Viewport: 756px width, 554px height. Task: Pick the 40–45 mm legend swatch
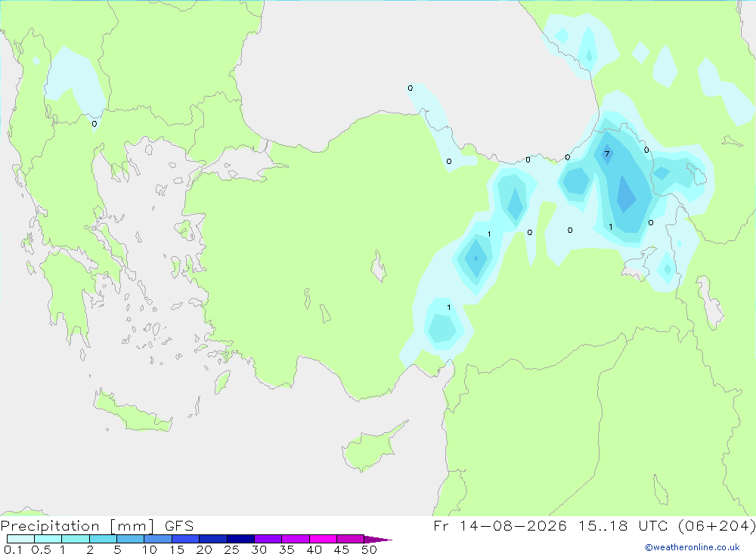click(323, 539)
